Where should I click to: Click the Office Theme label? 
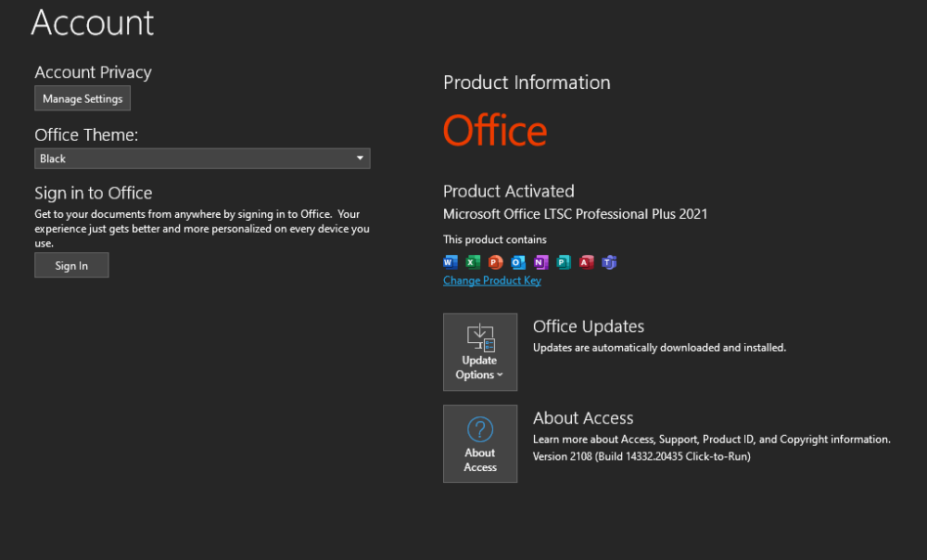86,134
